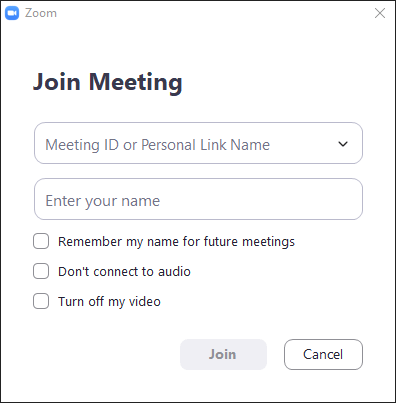Expand the Meeting ID history chevron

point(343,144)
